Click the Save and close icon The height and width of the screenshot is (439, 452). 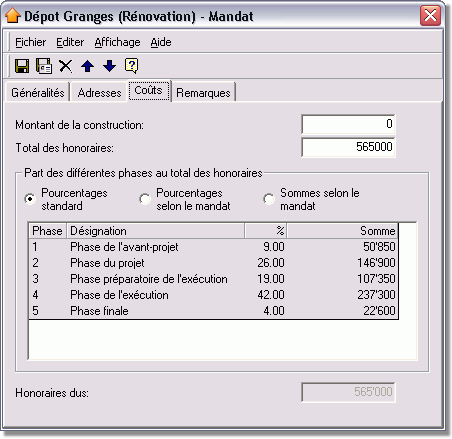[44, 66]
